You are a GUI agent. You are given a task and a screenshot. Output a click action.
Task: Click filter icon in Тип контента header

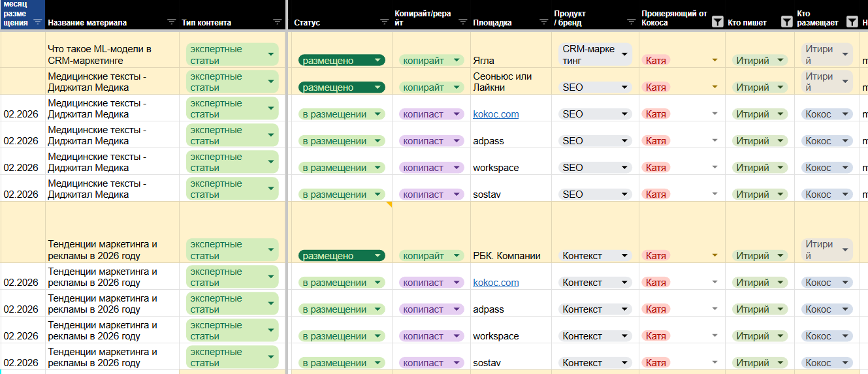(277, 22)
